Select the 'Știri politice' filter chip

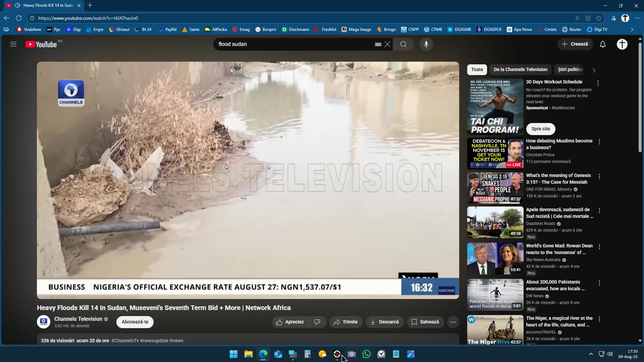click(x=570, y=69)
